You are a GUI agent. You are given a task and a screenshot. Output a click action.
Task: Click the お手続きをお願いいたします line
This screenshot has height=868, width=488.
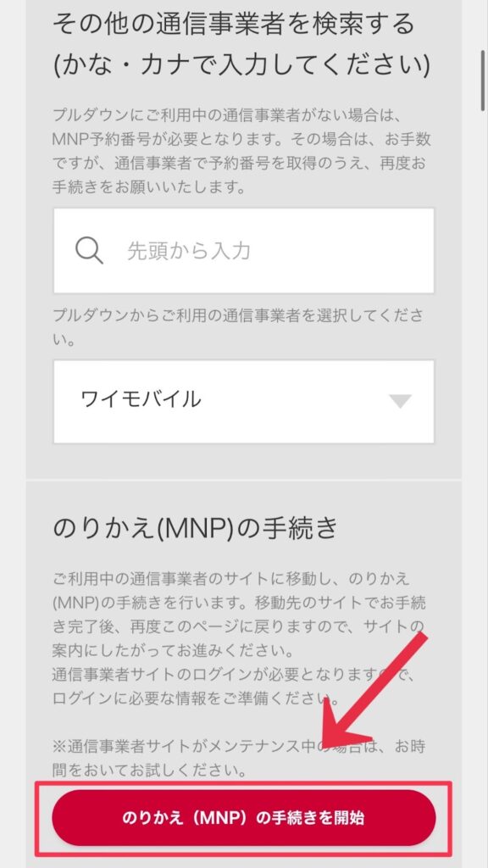pos(149,187)
